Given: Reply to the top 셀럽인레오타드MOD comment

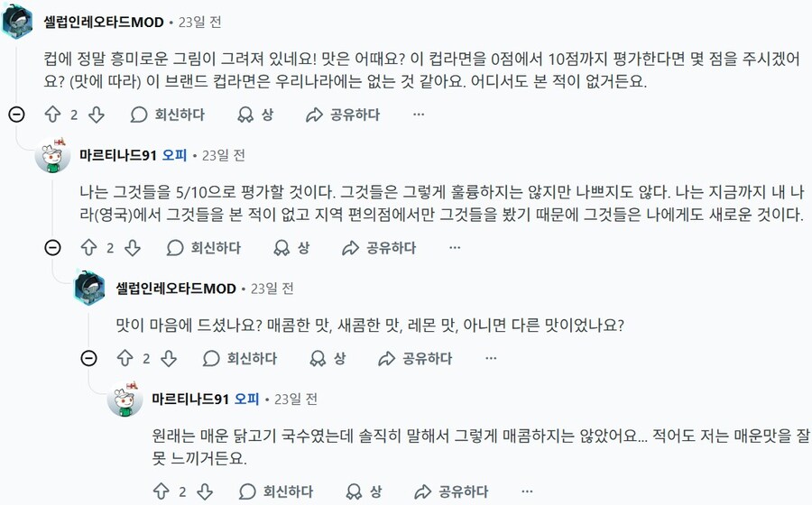Looking at the screenshot, I should (x=167, y=115).
